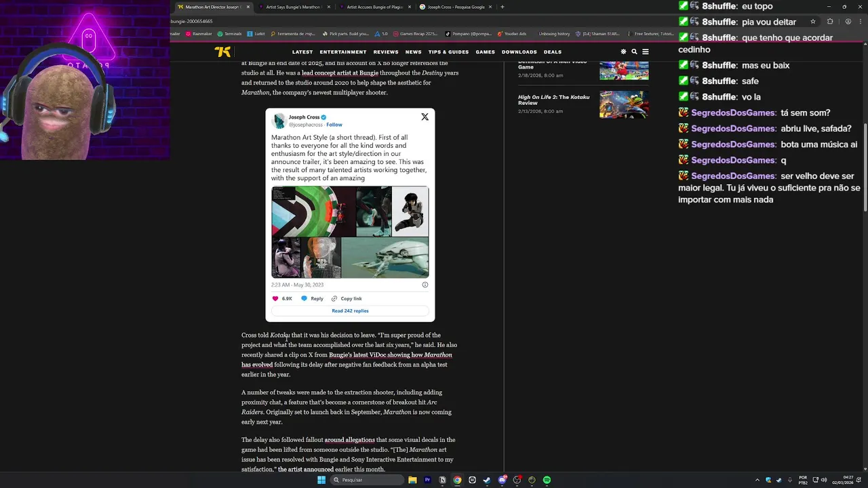The width and height of the screenshot is (868, 488).
Task: Click Read 242 replies
Action: point(350,310)
